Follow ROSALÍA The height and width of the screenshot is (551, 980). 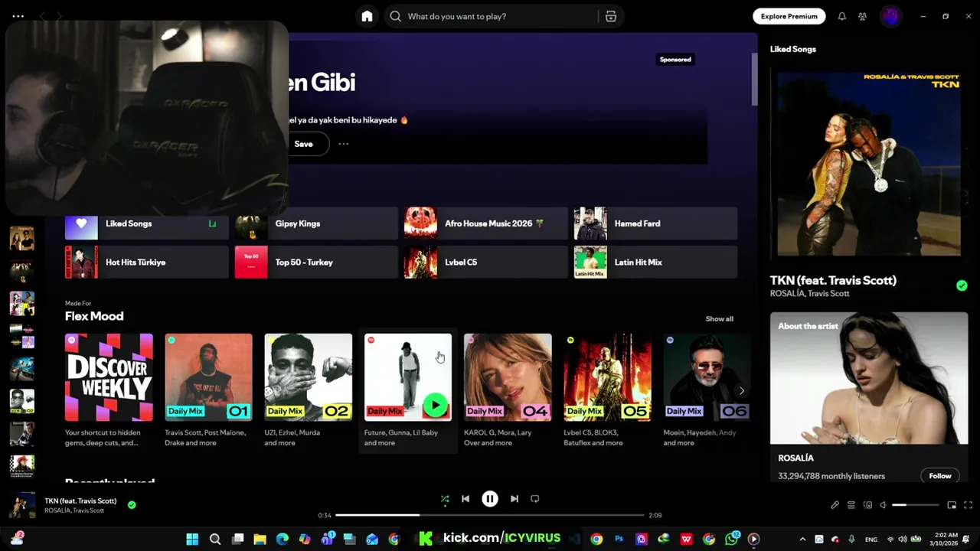[940, 475]
